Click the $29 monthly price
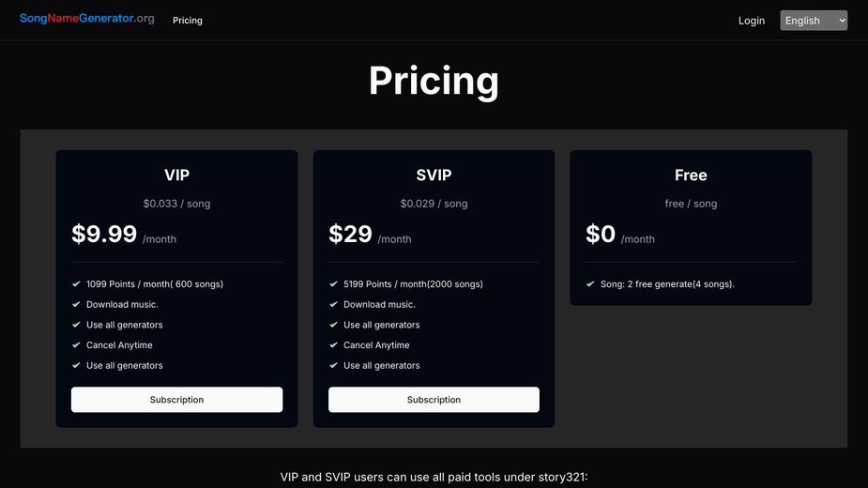Image resolution: width=868 pixels, height=488 pixels. click(350, 234)
